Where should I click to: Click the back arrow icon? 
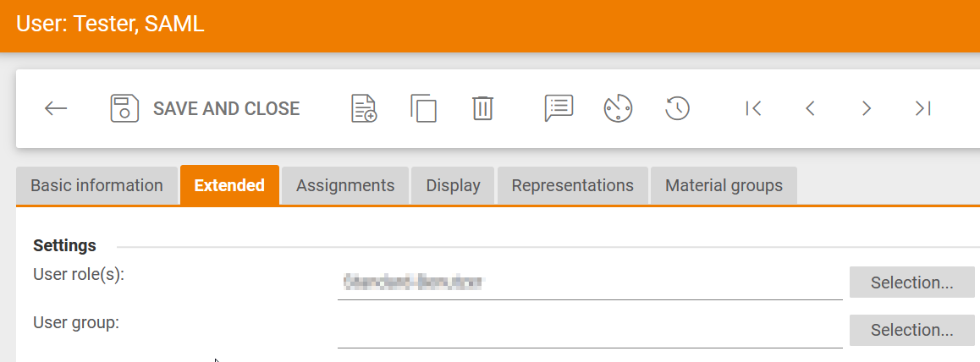56,108
